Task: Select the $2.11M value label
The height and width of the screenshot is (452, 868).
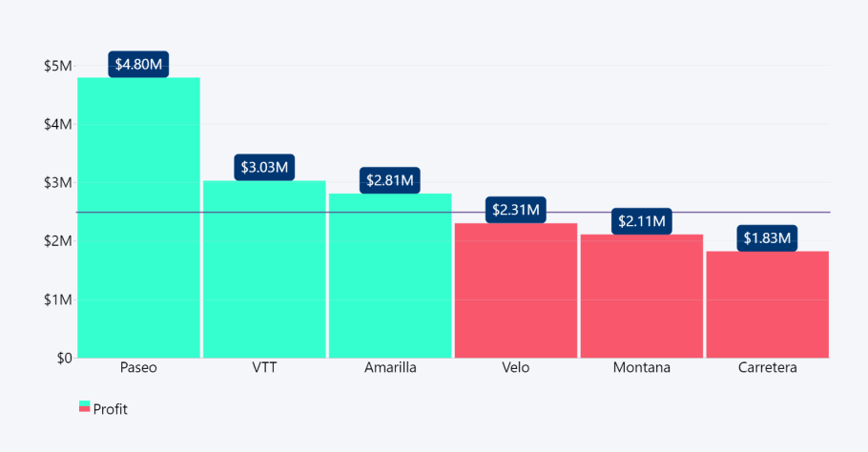Action: click(x=642, y=221)
